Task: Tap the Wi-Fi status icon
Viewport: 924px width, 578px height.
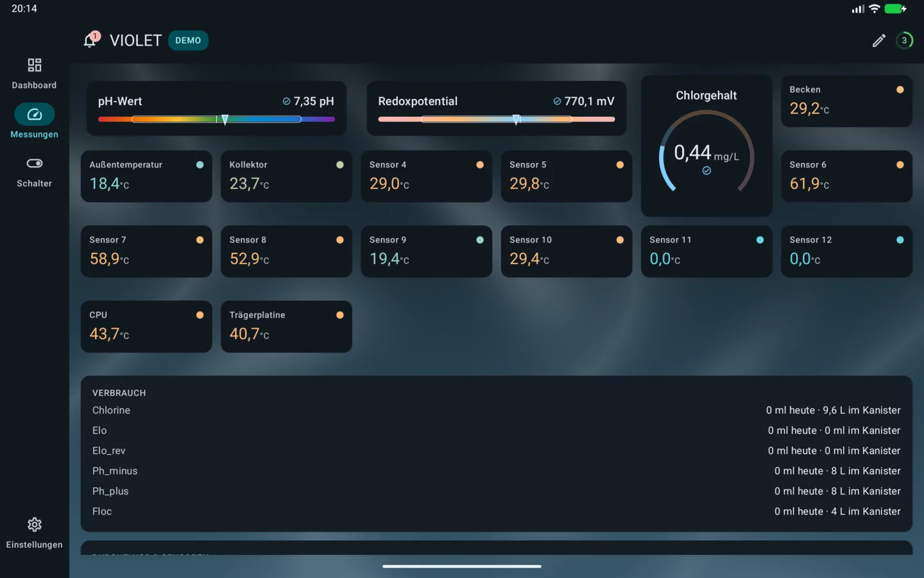Action: [x=875, y=9]
